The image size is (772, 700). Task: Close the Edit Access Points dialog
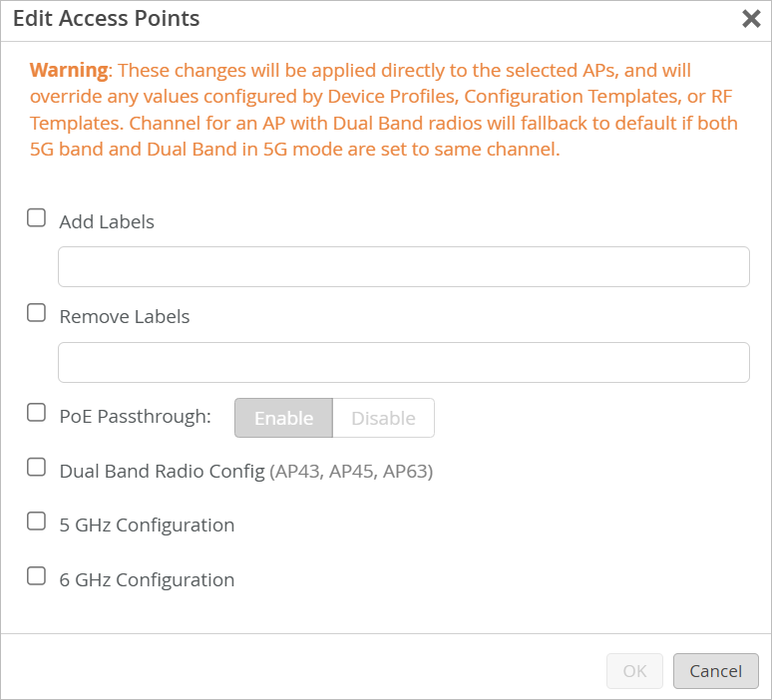[x=751, y=19]
